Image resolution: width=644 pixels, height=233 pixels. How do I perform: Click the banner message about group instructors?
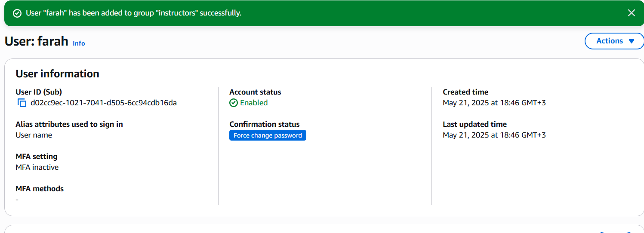click(133, 13)
